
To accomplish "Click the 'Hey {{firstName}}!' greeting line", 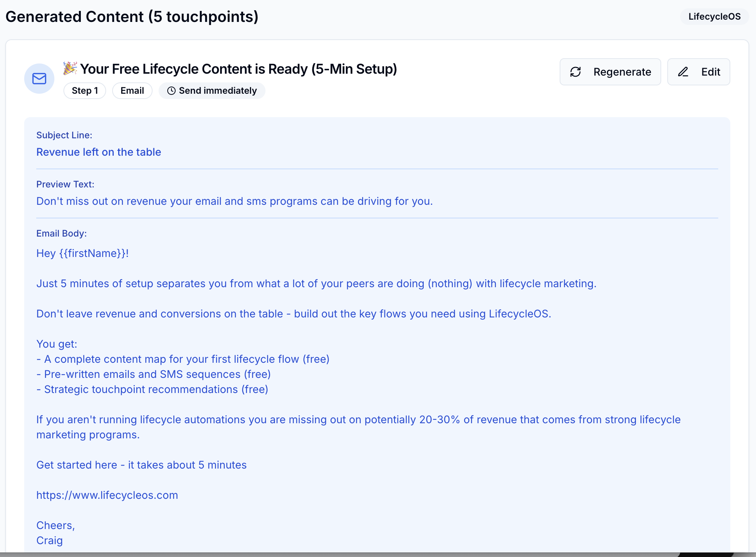I will click(82, 253).
